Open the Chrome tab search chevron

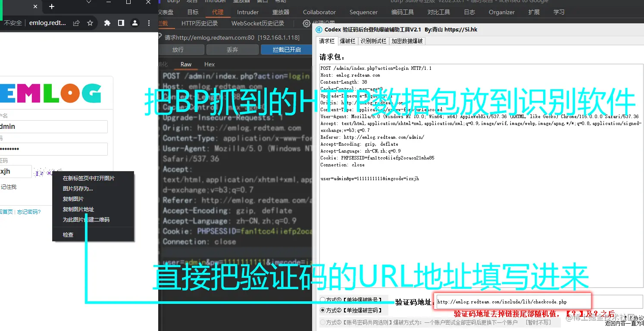pyautogui.click(x=89, y=2)
